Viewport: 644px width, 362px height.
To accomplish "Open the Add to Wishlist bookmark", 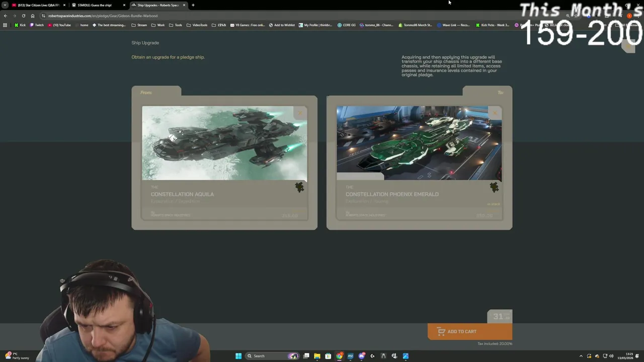I will (x=282, y=25).
